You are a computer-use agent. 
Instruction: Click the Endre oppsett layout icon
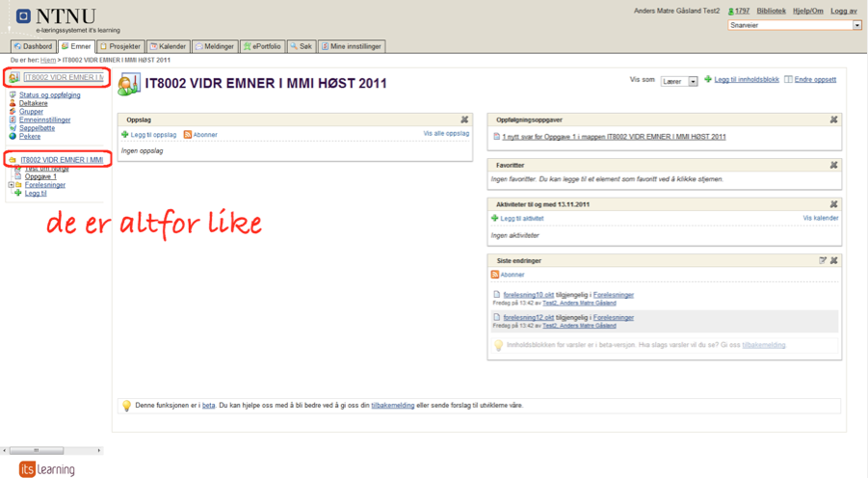pos(788,80)
